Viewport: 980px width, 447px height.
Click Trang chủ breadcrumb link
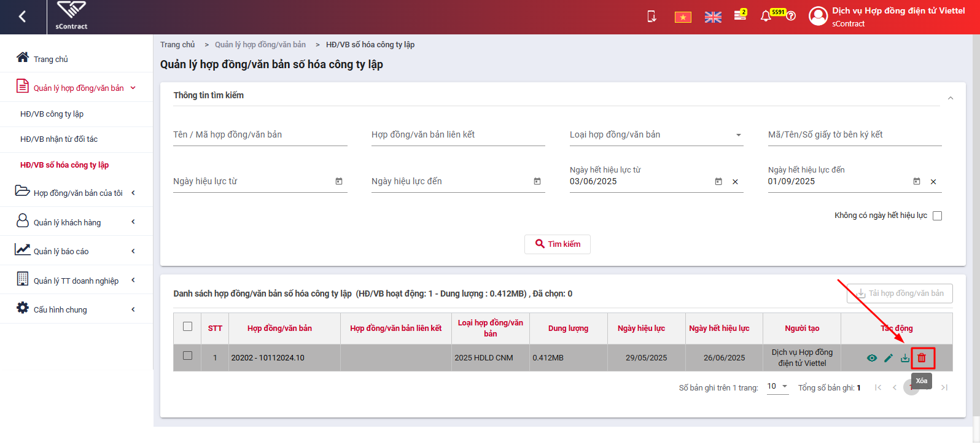tap(177, 45)
